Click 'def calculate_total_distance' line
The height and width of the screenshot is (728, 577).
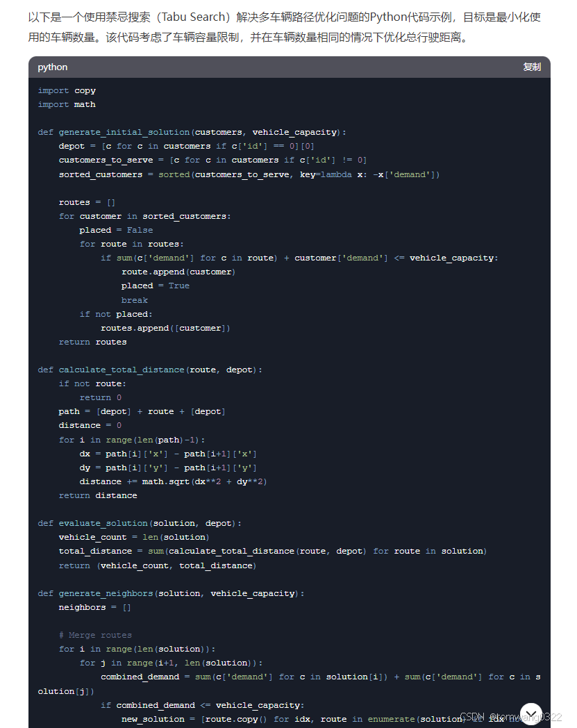150,370
